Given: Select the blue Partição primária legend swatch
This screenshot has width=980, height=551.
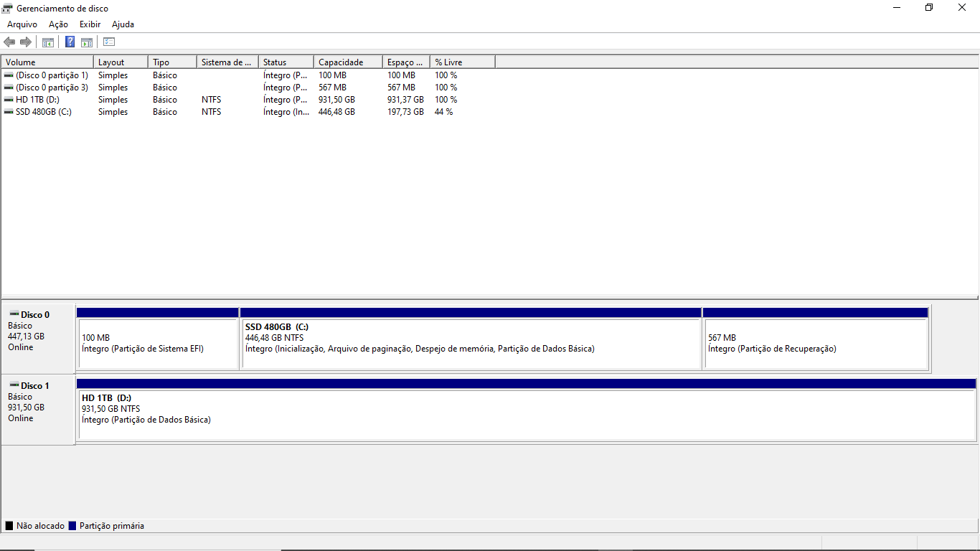Looking at the screenshot, I should (72, 526).
